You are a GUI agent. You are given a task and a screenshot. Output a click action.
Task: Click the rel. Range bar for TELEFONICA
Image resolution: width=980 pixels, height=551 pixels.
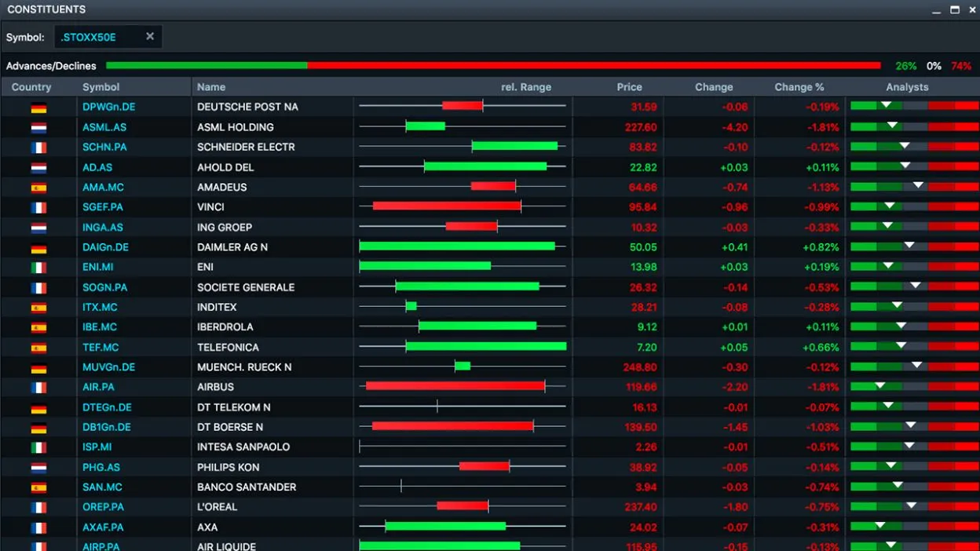coord(463,347)
